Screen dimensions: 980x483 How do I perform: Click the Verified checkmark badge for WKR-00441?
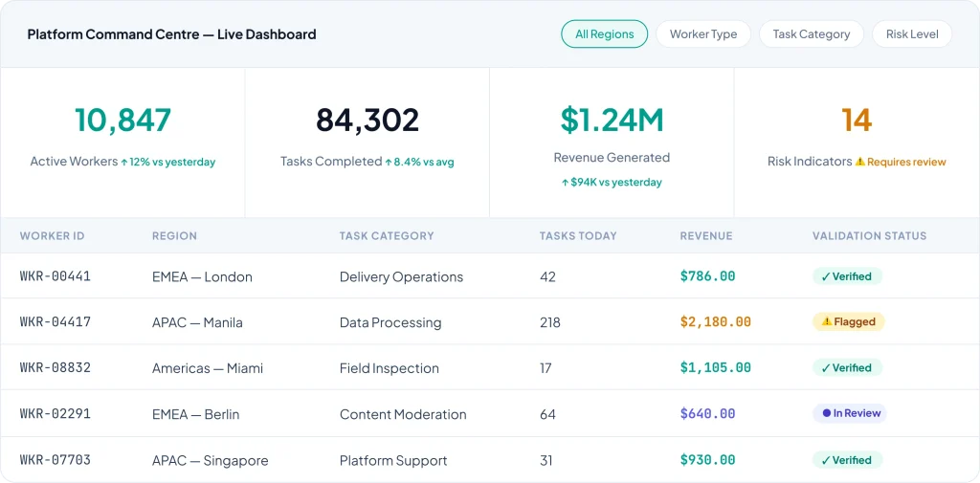[846, 276]
